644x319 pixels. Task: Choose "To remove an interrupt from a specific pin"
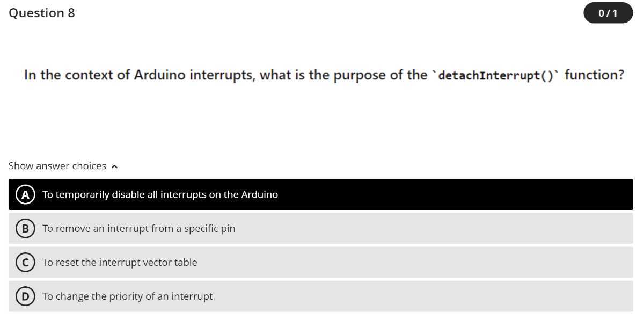point(321,228)
